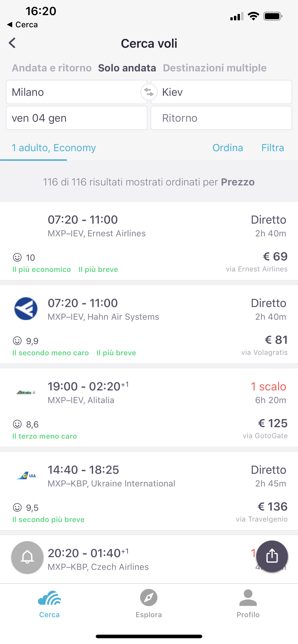Image resolution: width=298 pixels, height=644 pixels.
Task: Select Andata e ritorno trip type
Action: (x=52, y=68)
